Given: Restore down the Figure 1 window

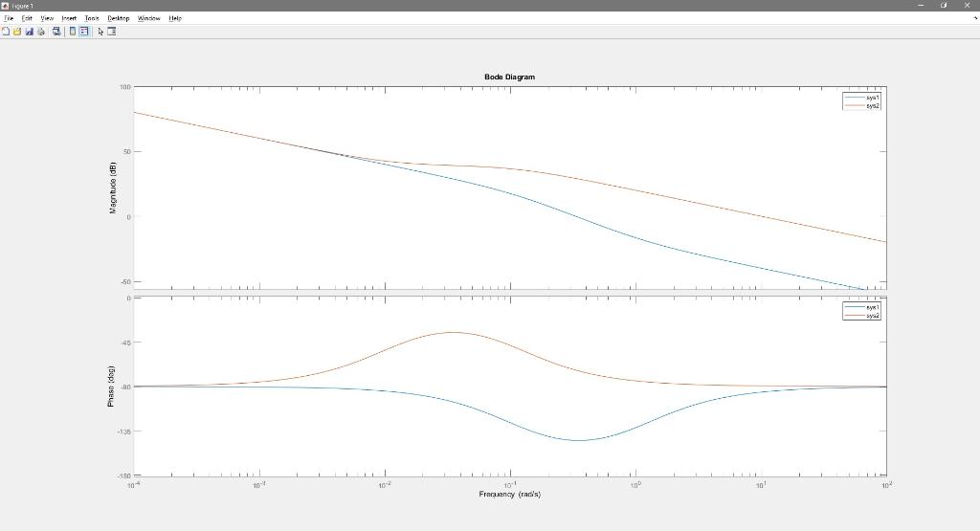Looking at the screenshot, I should (944, 5).
